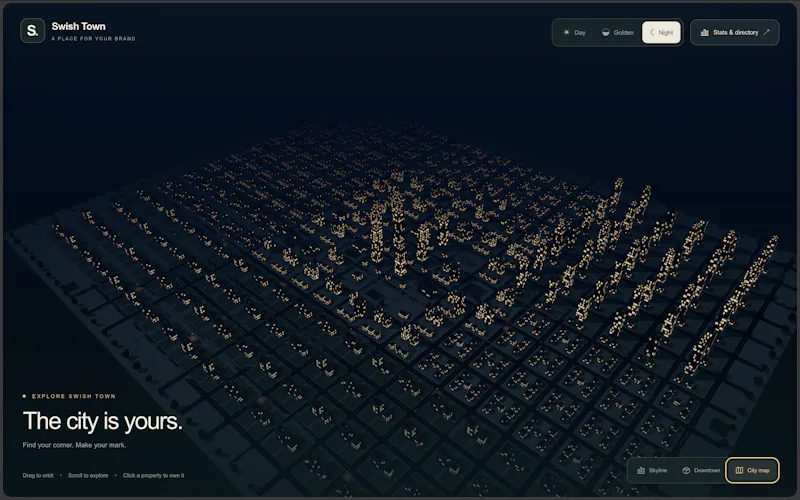Click 'EXPLORE SWISH TOWN' label
Screen dimensions: 800x500
click(x=73, y=396)
